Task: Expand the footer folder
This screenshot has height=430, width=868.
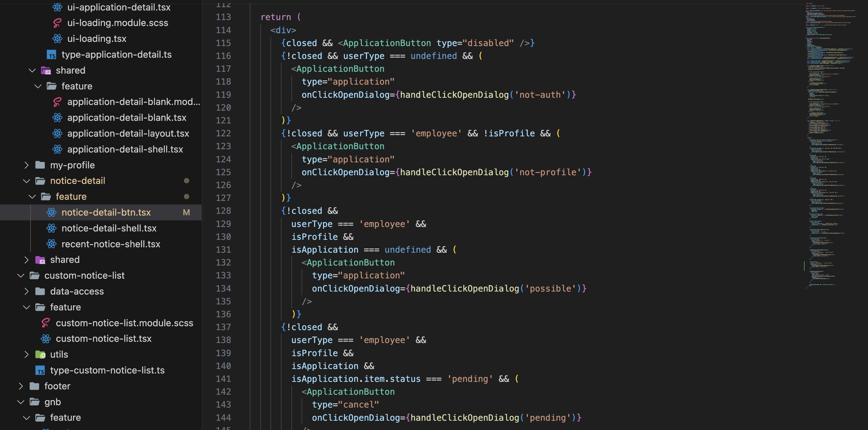Action: pyautogui.click(x=21, y=386)
